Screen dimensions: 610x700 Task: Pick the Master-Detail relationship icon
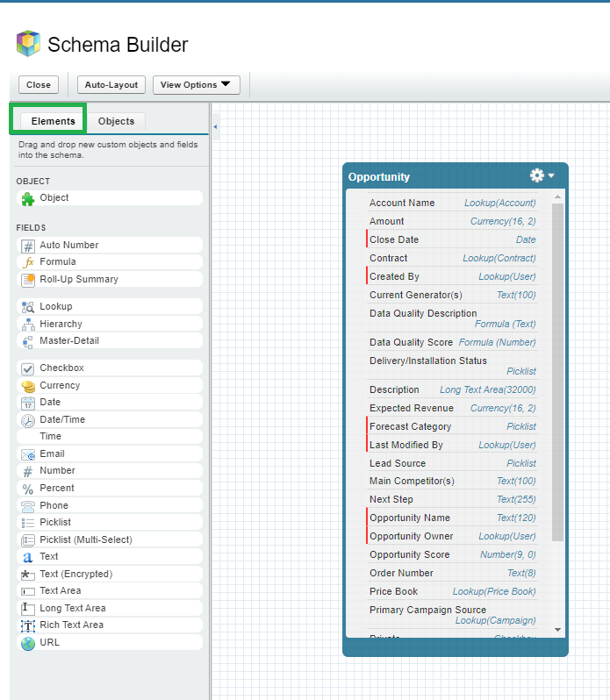28,341
